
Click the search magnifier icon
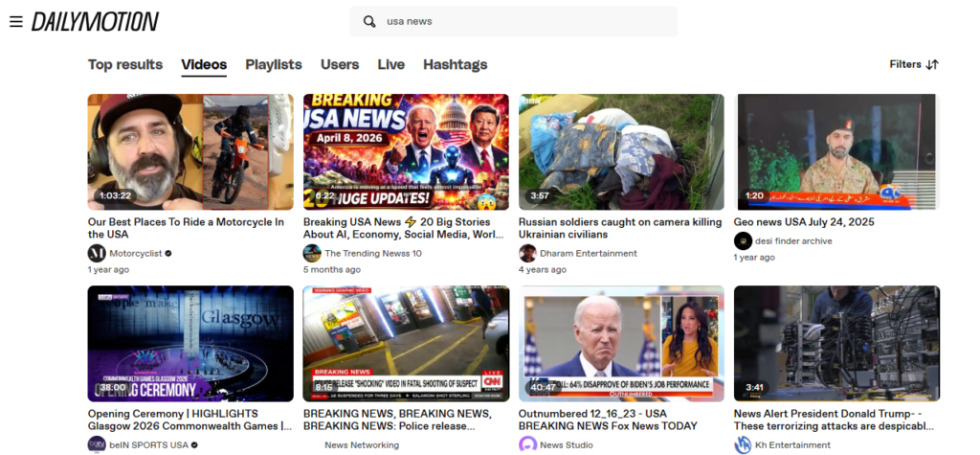point(369,22)
